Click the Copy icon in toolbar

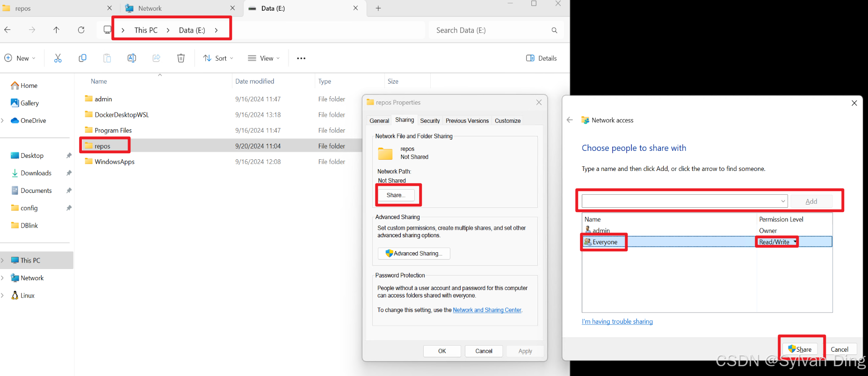82,58
